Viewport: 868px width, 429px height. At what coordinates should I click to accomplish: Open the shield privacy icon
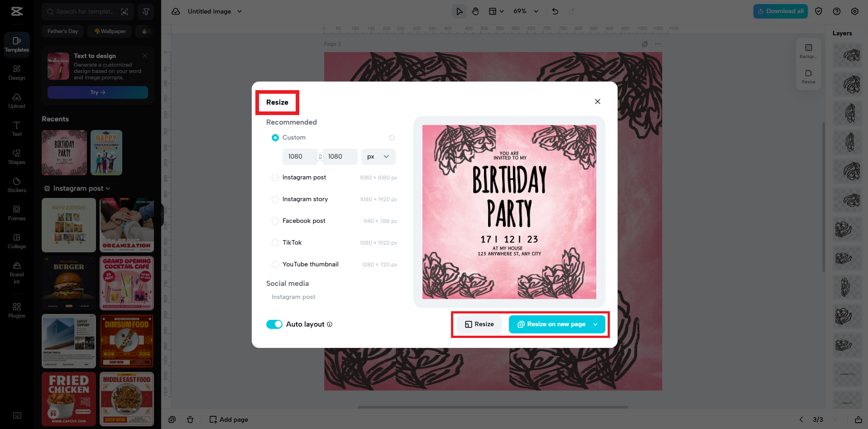point(819,11)
